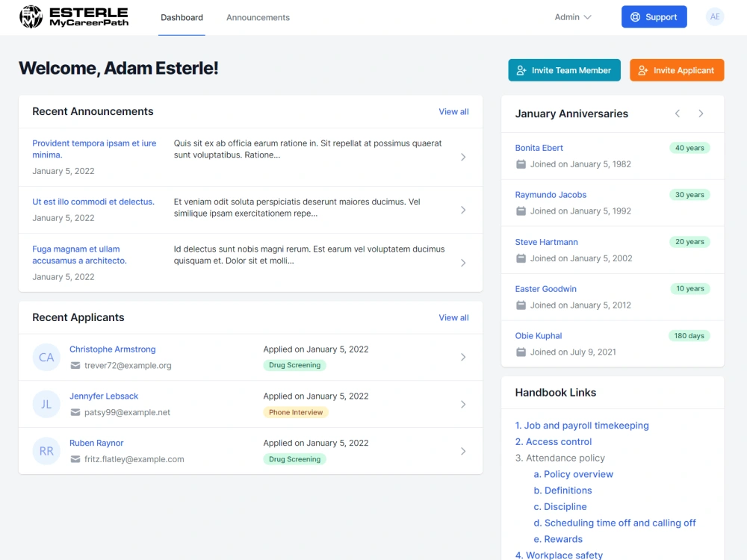Click the fritz.flatley@example.com email address

[134, 459]
